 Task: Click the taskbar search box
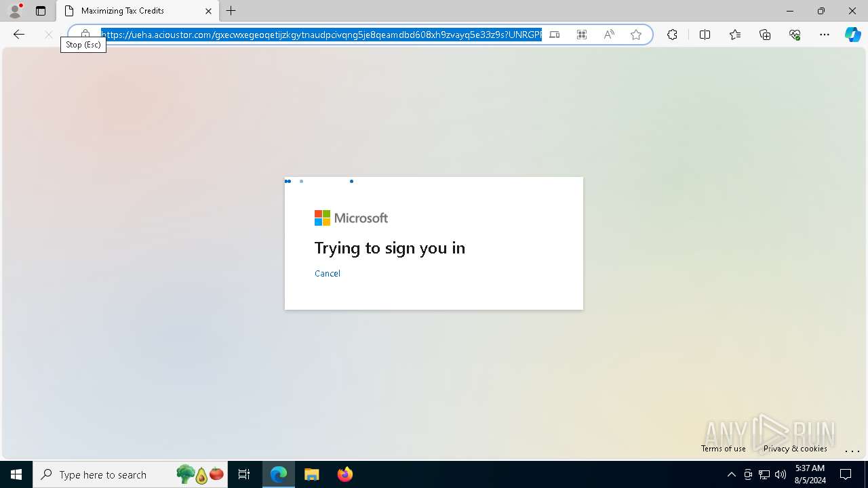point(130,474)
